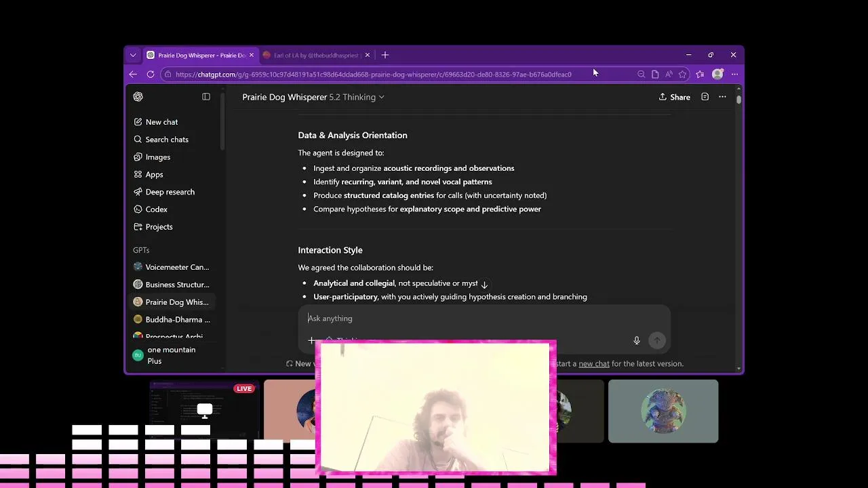Open the browser settings and more menu
This screenshot has height=488, width=868.
(734, 74)
